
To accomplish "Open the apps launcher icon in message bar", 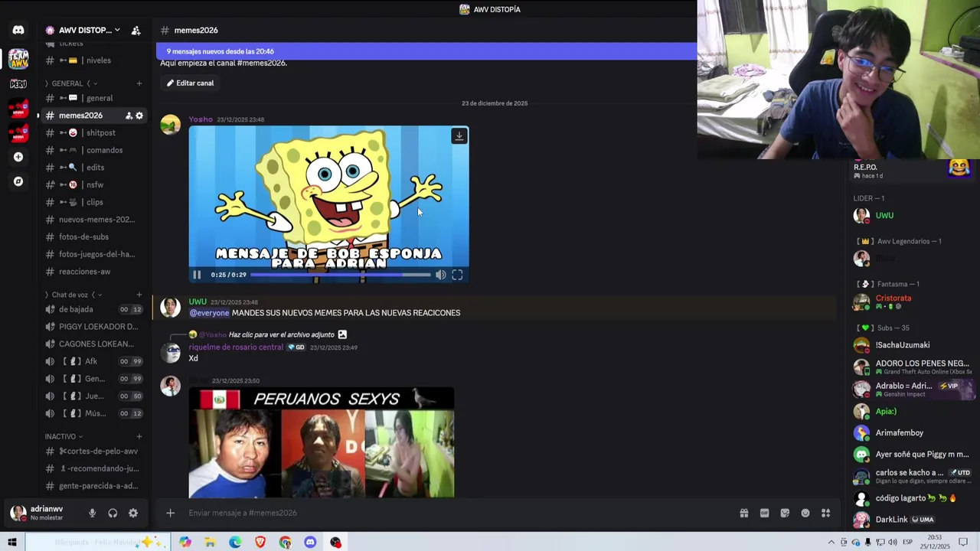I will (826, 514).
